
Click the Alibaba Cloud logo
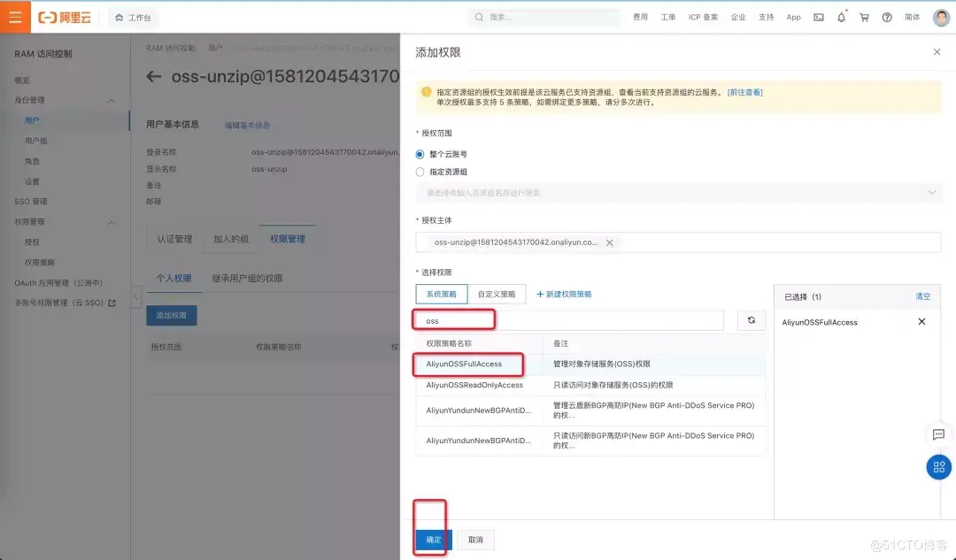pyautogui.click(x=65, y=18)
